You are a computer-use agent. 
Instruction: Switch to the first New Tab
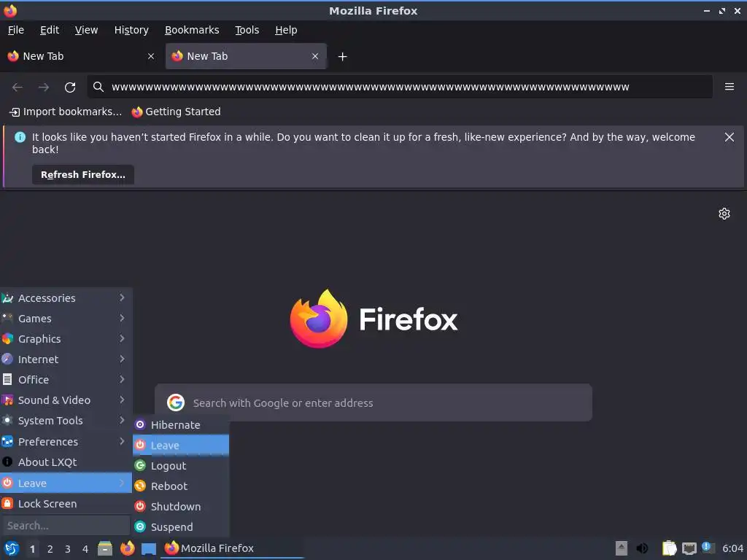tap(81, 56)
